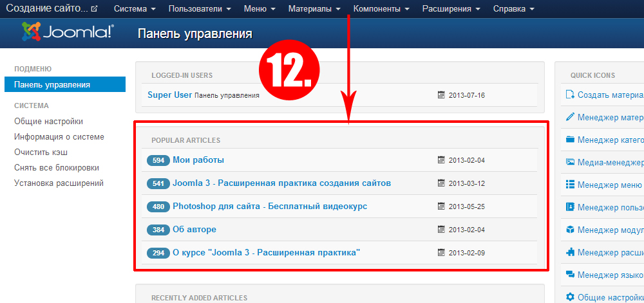Open the Компоненты dropdown menu
The width and height of the screenshot is (644, 303).
(381, 9)
